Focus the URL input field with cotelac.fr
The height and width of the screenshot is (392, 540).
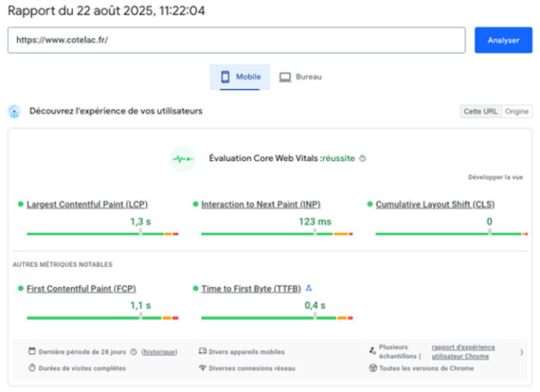tap(236, 40)
